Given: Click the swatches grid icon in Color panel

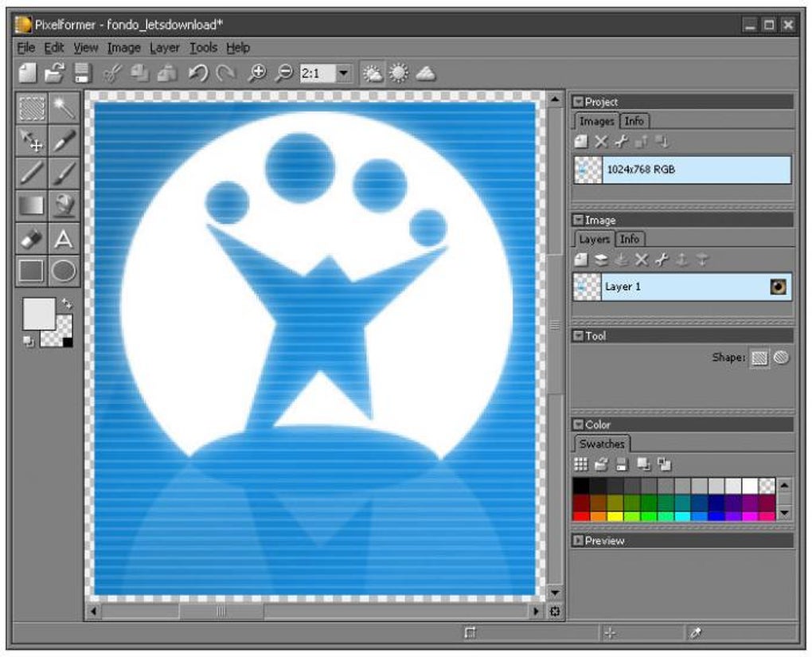Looking at the screenshot, I should 581,464.
